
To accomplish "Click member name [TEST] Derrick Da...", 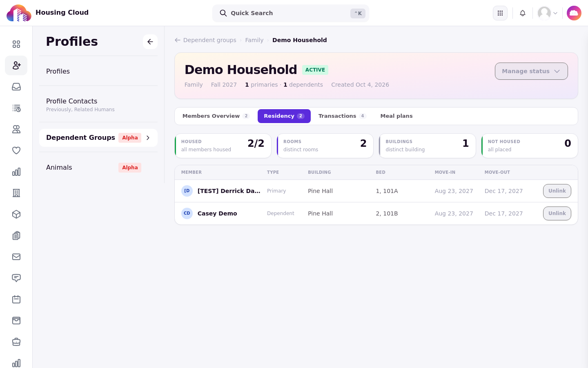I will pos(229,191).
